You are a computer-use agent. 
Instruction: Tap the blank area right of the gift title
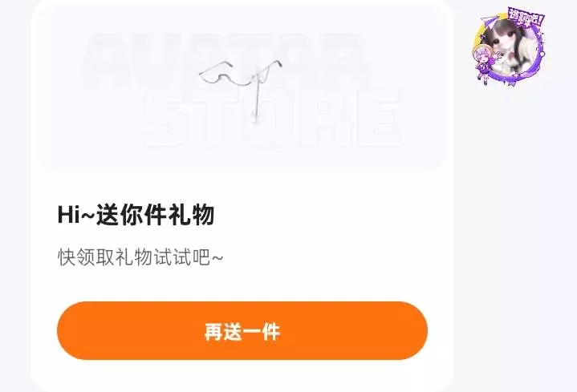[324, 215]
